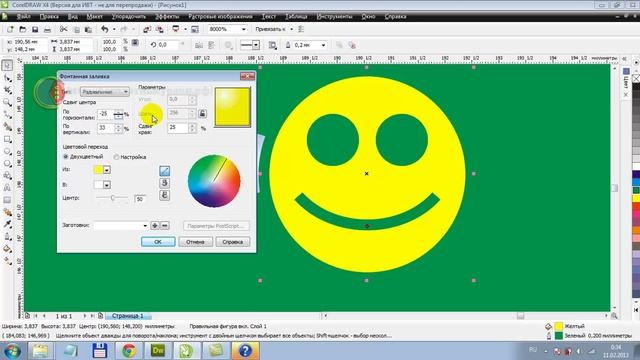
Task: Click the Print icon in toolbar
Action: (x=47, y=29)
